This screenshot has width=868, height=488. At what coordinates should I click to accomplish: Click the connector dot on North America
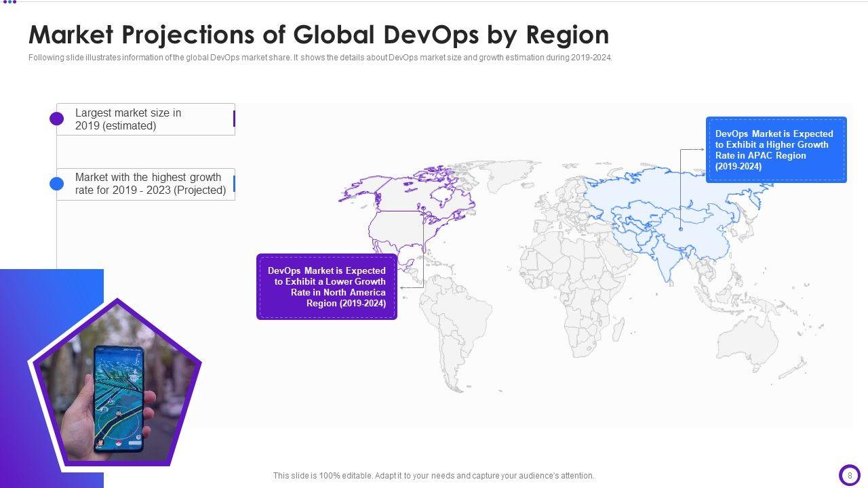pyautogui.click(x=423, y=208)
